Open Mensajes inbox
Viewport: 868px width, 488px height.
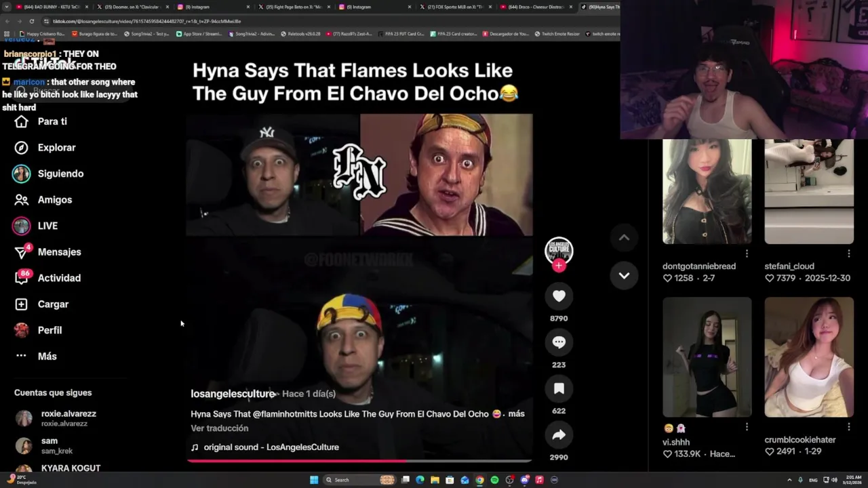(x=47, y=252)
